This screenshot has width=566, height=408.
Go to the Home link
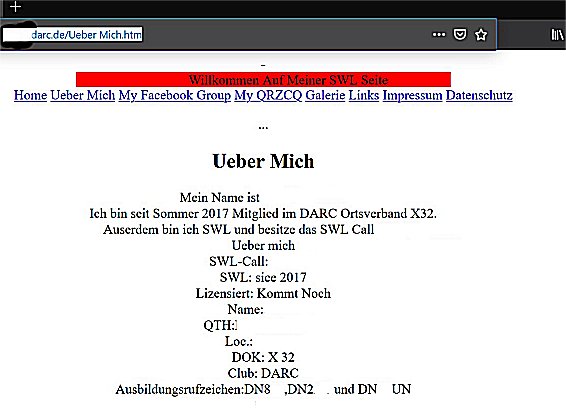(x=30, y=95)
